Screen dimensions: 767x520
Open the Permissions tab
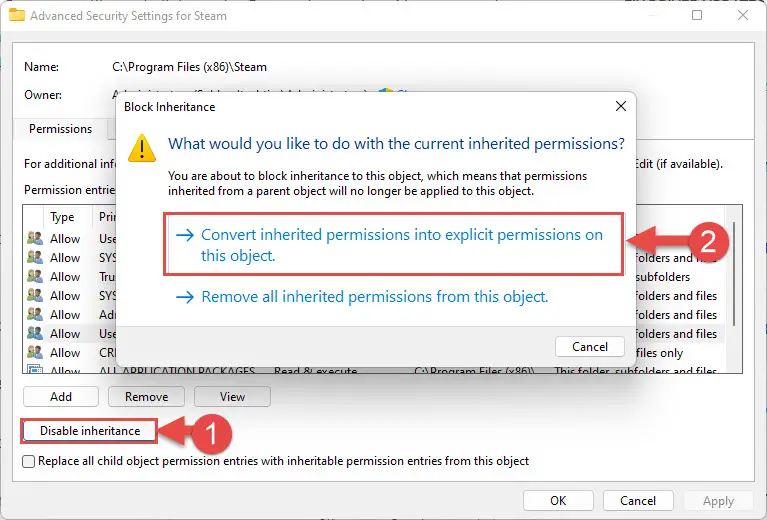click(61, 129)
